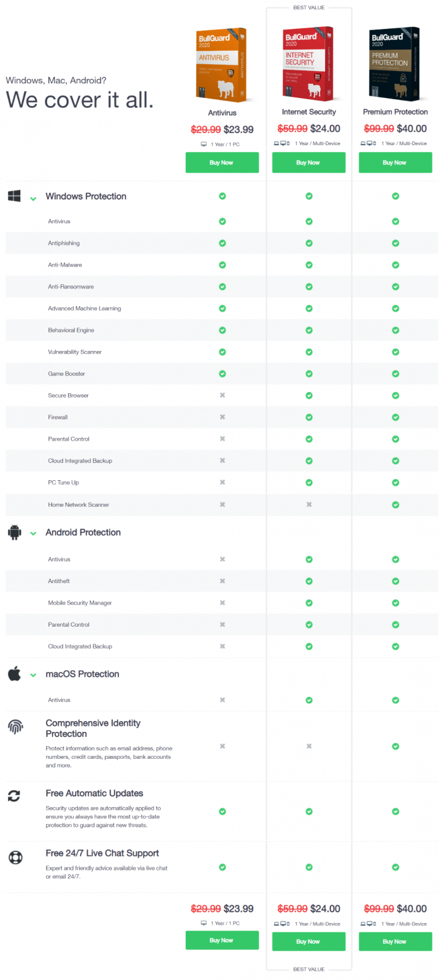Collapse the macOS Protection section chevron
Image resolution: width=439 pixels, height=980 pixels.
click(33, 675)
